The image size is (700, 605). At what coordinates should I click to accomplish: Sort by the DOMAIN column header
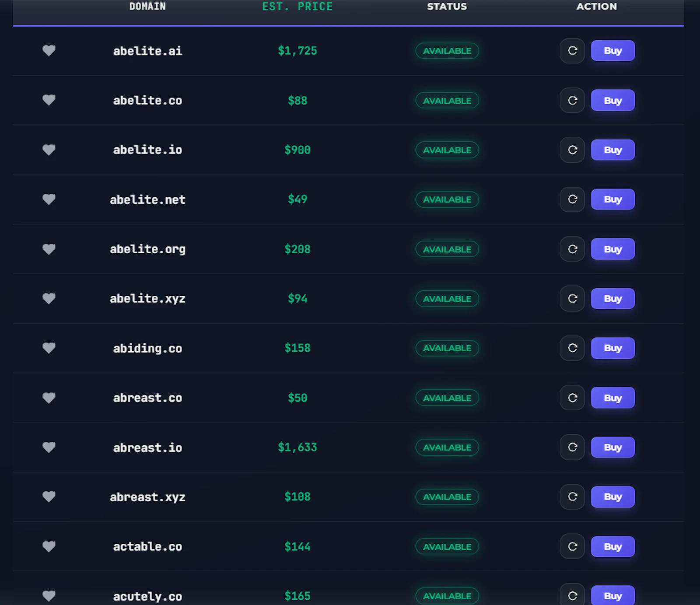click(x=147, y=7)
